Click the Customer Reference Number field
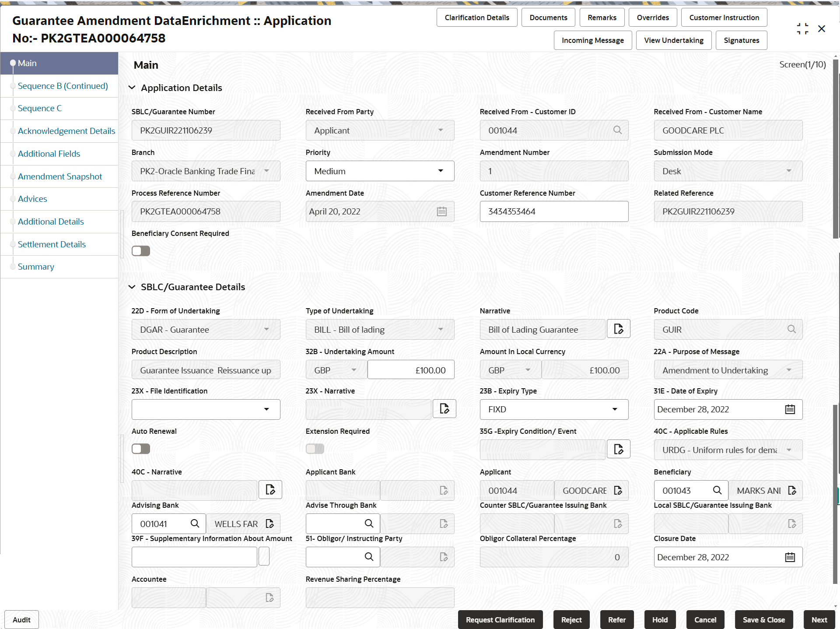The image size is (840, 629). 553,211
